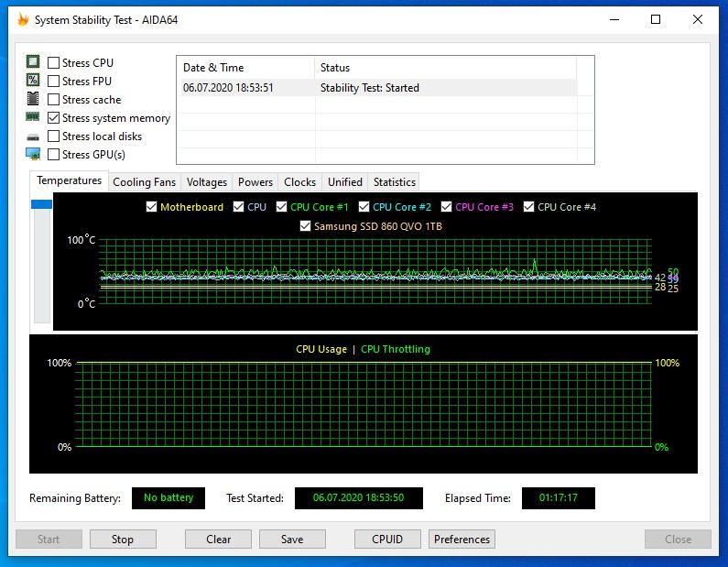Click the Status column header

445,68
